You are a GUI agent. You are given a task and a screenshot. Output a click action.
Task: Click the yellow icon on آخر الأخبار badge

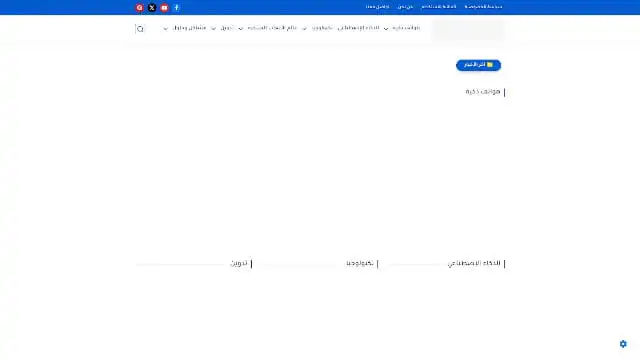tap(490, 64)
